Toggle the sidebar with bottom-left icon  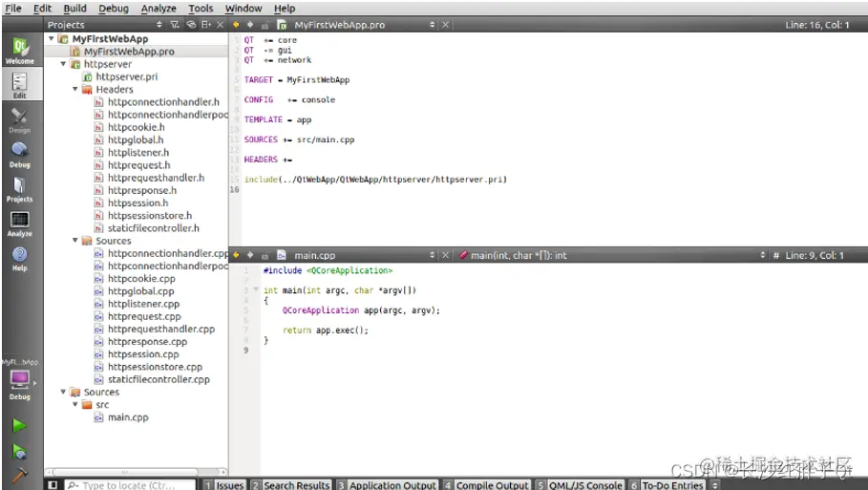[x=53, y=485]
